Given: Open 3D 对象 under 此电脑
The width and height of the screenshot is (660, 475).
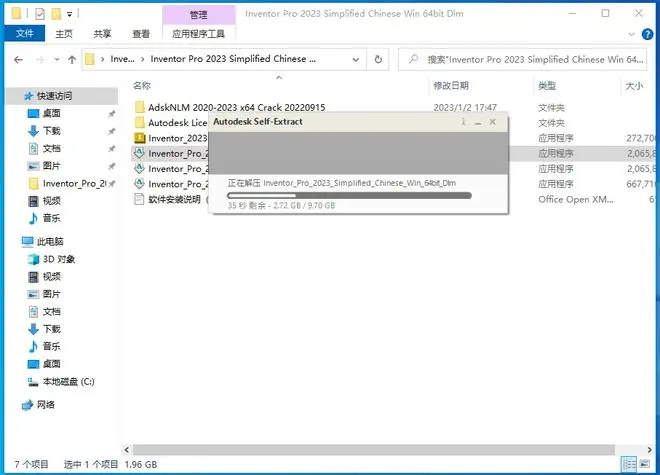Looking at the screenshot, I should pyautogui.click(x=59, y=259).
